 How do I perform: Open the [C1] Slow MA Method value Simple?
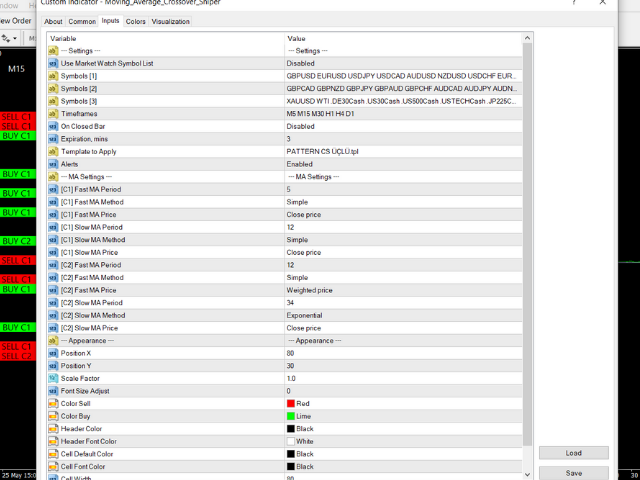(x=403, y=240)
